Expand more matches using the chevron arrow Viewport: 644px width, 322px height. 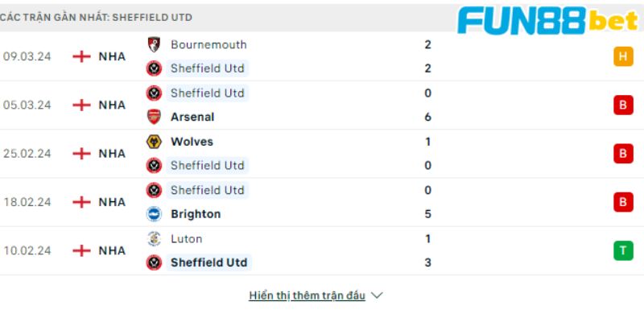click(x=377, y=295)
